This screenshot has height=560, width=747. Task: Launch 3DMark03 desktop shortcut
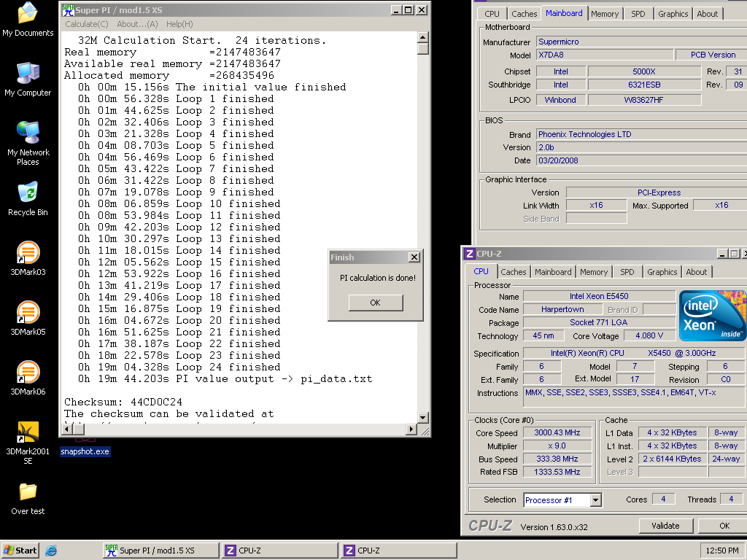[x=28, y=259]
